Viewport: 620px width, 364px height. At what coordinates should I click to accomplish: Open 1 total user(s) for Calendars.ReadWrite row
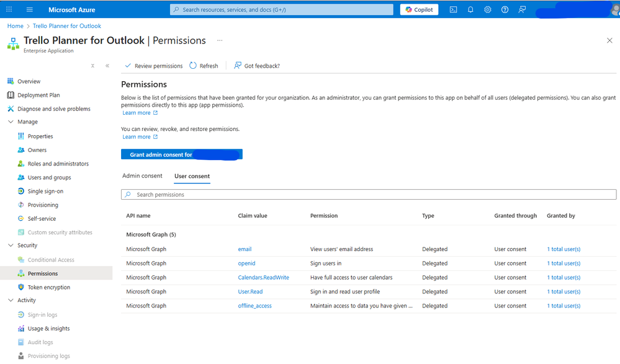click(564, 278)
